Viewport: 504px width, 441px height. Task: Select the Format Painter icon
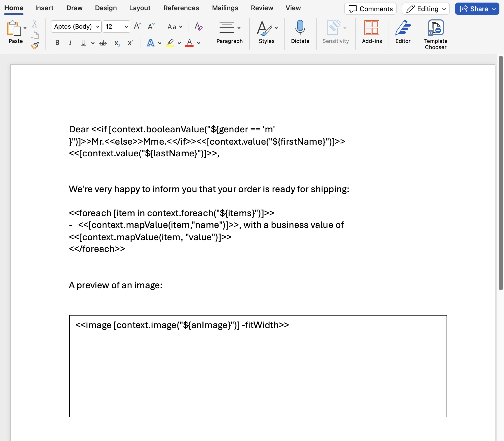coord(35,46)
